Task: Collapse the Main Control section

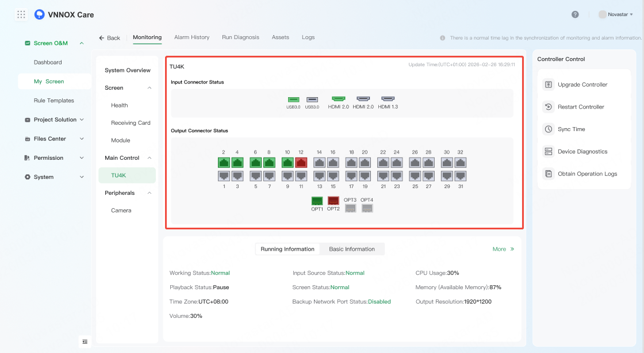Action: 149,158
